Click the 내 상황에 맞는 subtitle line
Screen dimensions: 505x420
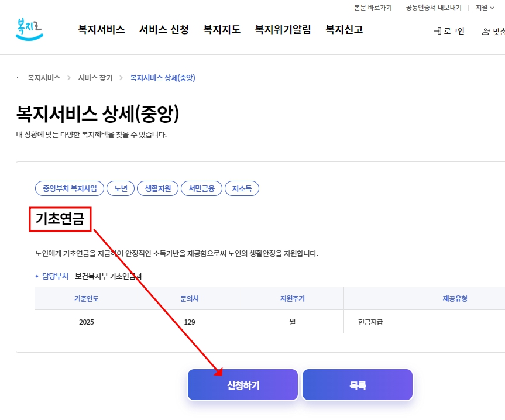(x=91, y=135)
